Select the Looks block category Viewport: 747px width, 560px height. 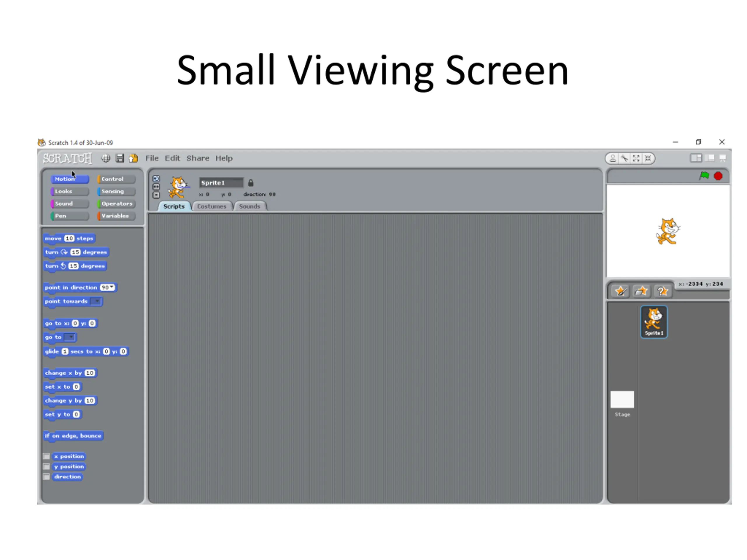click(69, 191)
